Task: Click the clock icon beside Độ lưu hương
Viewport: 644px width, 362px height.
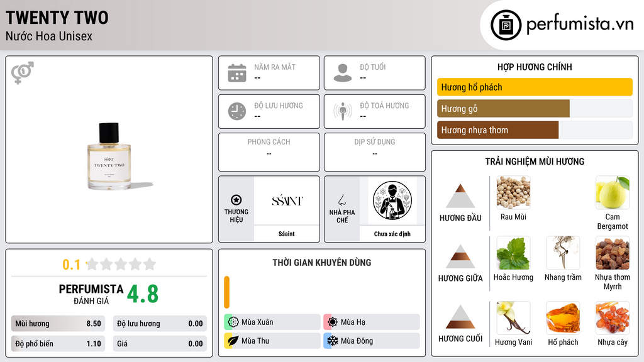Action: point(237,111)
